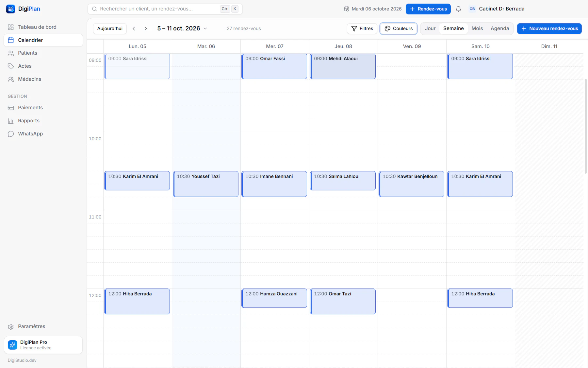Screen dimensions: 588x368
Task: Open 09:00 Mehdi Alaoui appointment
Action: tap(343, 66)
